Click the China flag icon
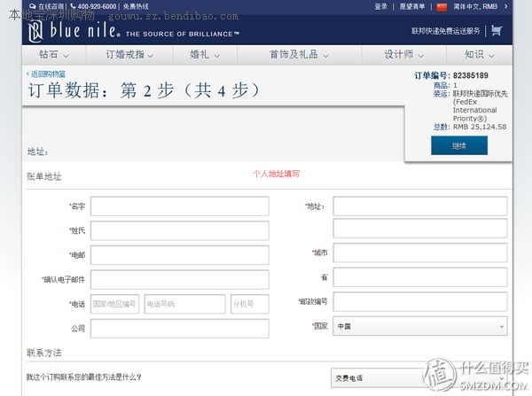 442,6
